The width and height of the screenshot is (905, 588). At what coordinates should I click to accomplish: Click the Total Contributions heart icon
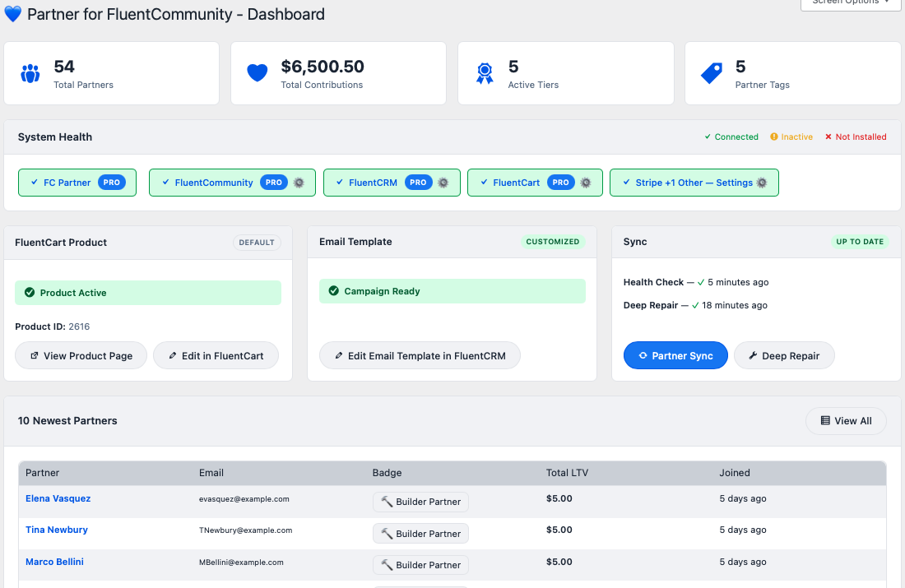coord(257,73)
